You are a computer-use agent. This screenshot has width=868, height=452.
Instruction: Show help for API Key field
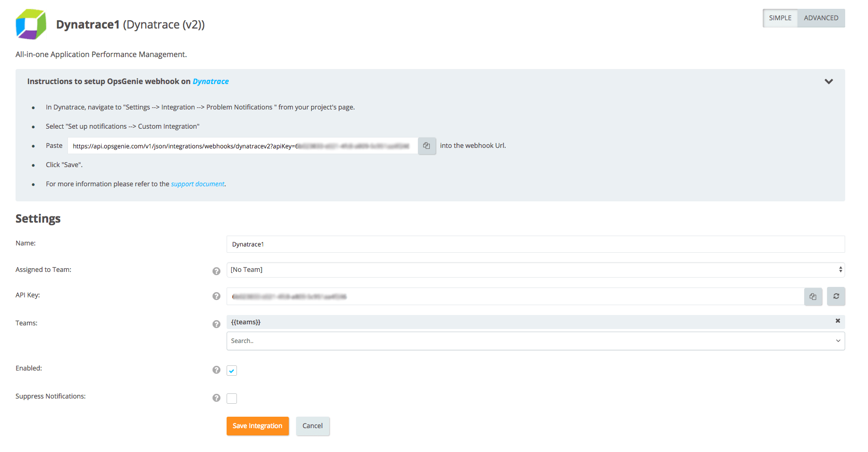point(216,296)
